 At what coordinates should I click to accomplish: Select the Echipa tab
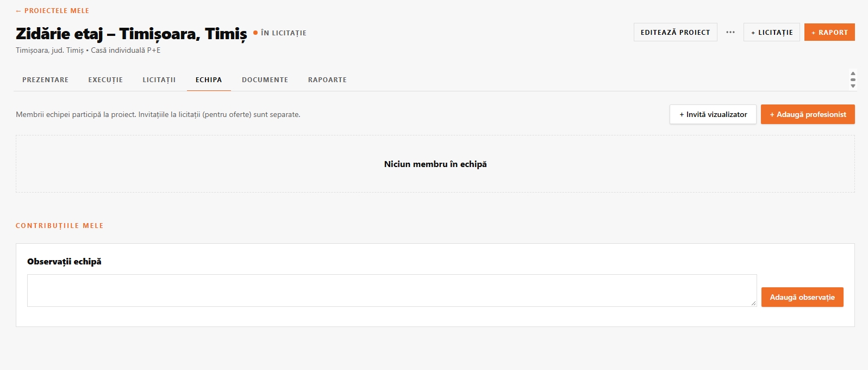click(209, 80)
